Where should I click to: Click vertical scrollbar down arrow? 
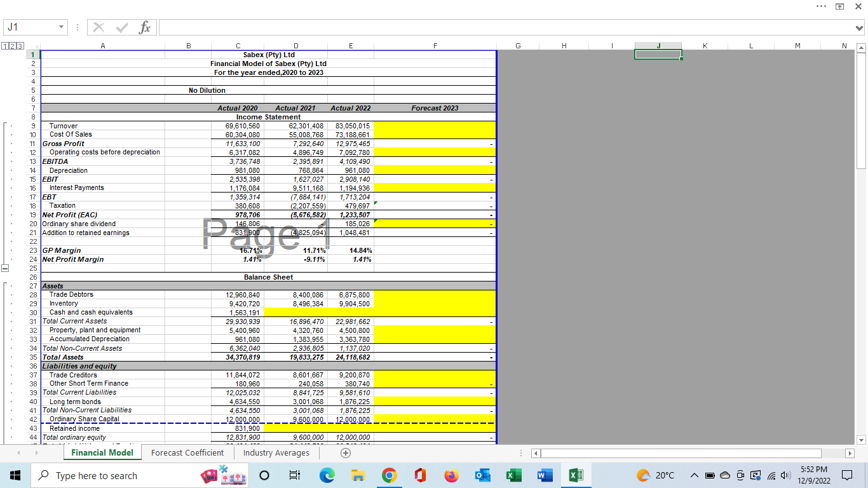[862, 440]
